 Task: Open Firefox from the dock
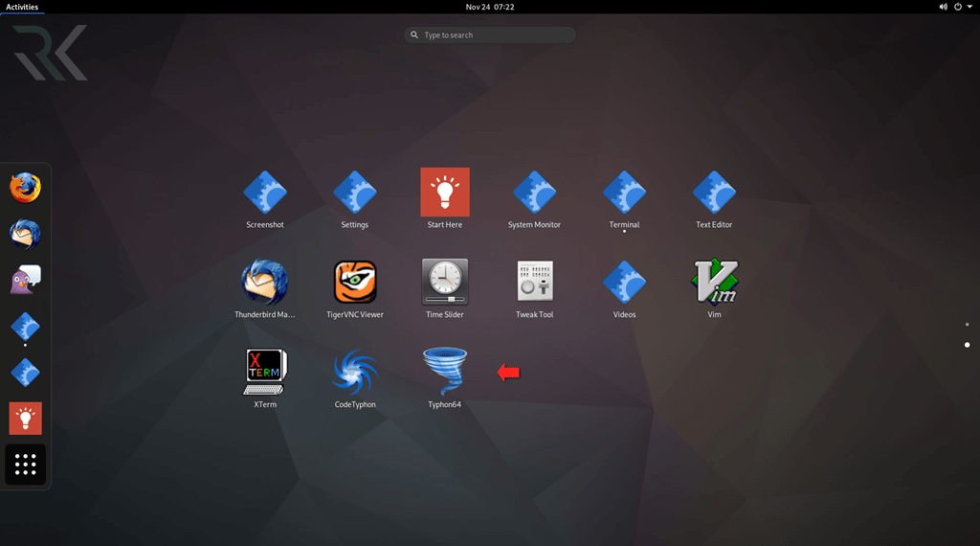tap(25, 188)
